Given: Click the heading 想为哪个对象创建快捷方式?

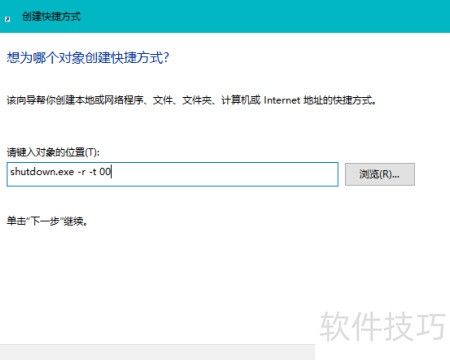Looking at the screenshot, I should coord(88,58).
